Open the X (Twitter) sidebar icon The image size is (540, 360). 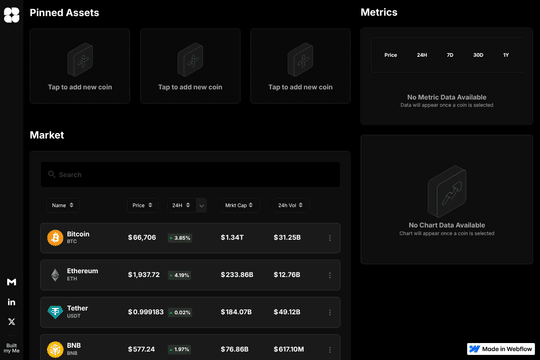point(11,322)
